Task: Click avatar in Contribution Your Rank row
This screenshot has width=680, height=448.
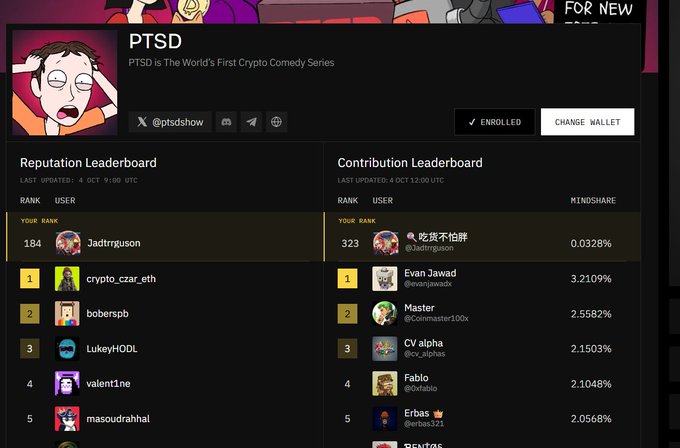Action: [x=386, y=243]
